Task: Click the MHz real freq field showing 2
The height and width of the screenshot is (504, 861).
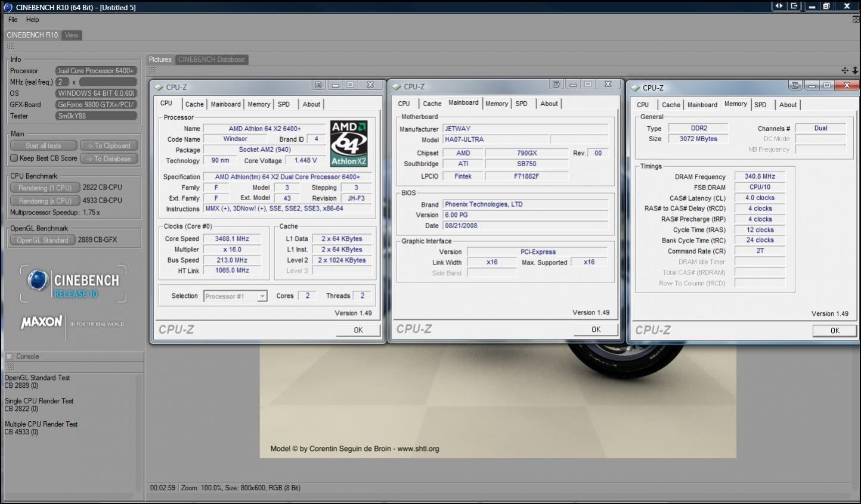Action: (x=62, y=82)
